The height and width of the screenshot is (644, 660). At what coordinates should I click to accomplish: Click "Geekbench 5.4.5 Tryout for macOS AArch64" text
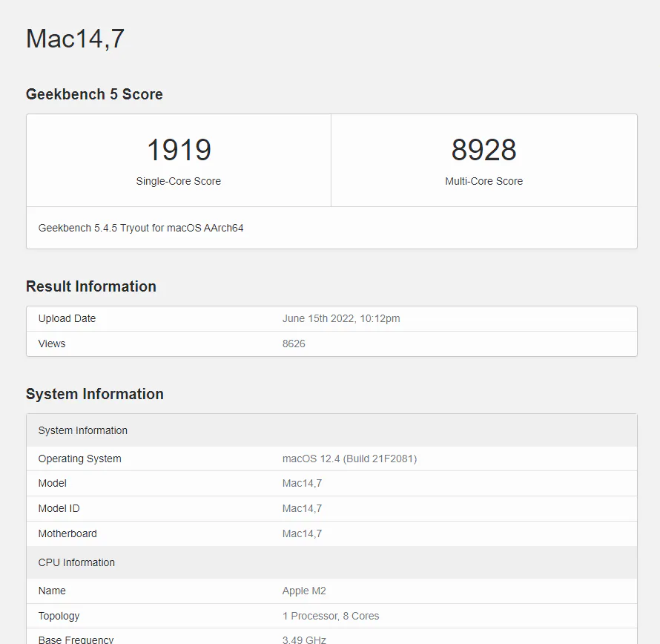point(141,228)
